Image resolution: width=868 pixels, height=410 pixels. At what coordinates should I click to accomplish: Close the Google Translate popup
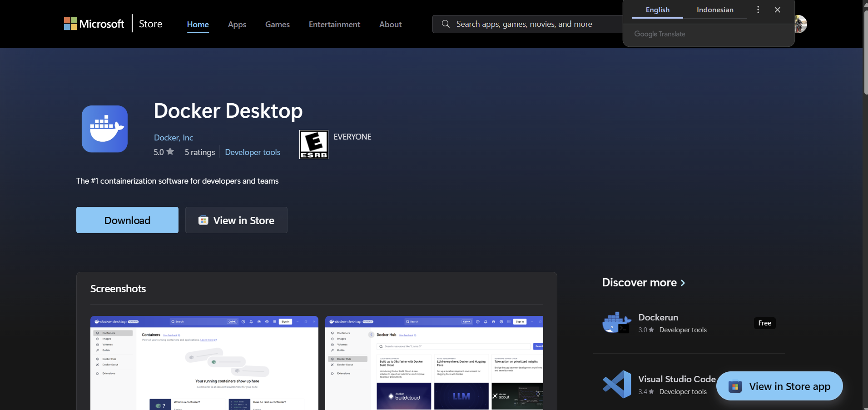777,10
